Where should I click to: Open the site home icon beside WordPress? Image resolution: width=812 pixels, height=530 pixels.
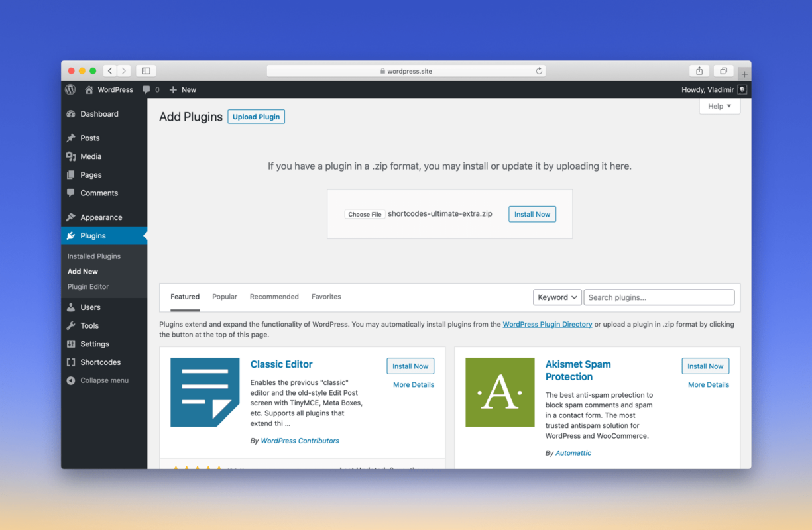(89, 89)
